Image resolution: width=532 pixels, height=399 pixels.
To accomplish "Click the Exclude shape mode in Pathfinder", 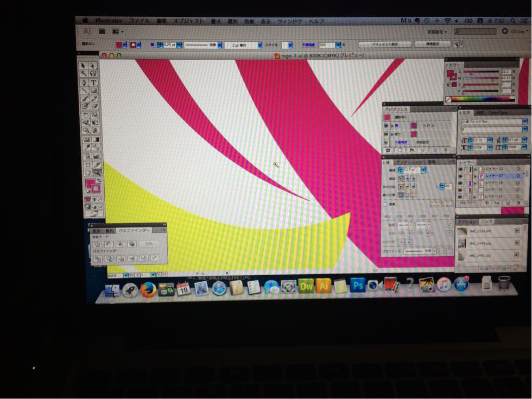I will 131,244.
